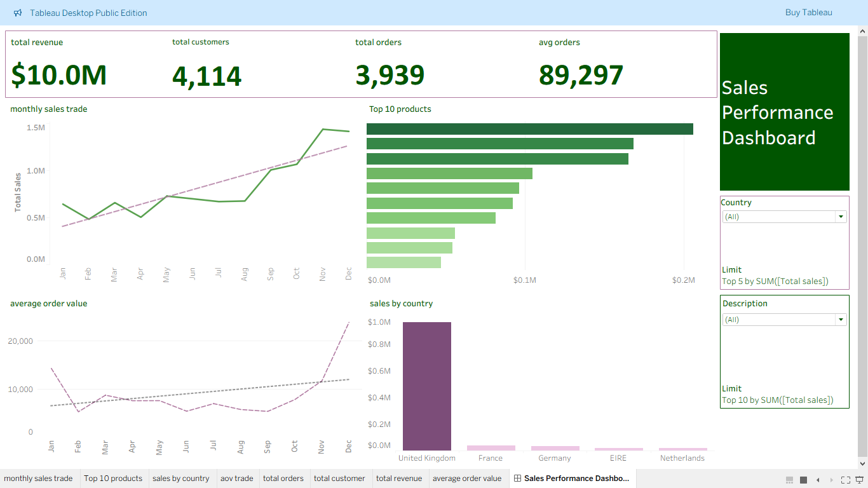868x488 pixels.
Task: Switch to the monthly sales trade sheet
Action: coord(39,478)
